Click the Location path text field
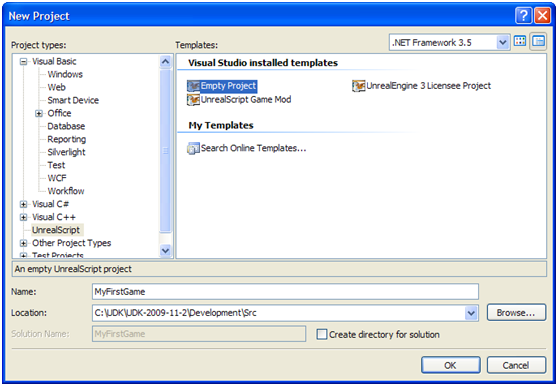Image resolution: width=558 pixels, height=386 pixels. pos(278,313)
